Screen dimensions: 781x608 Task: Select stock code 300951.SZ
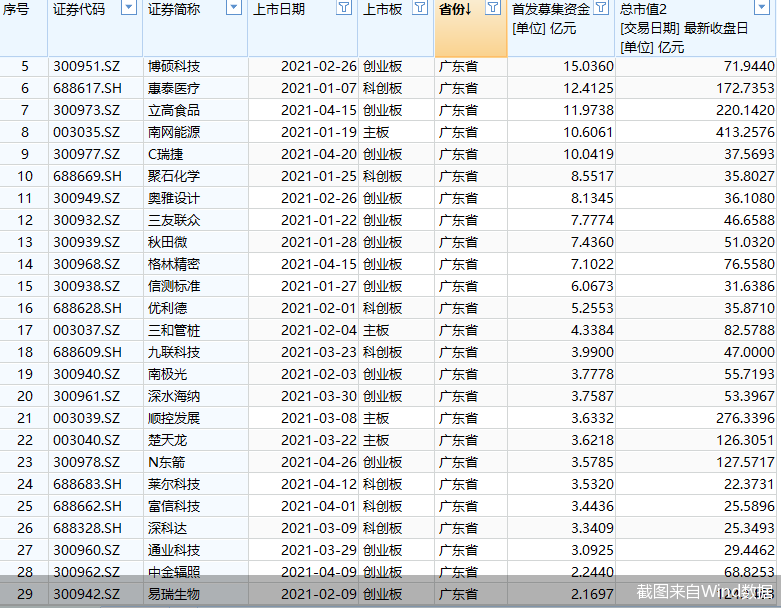[87, 66]
